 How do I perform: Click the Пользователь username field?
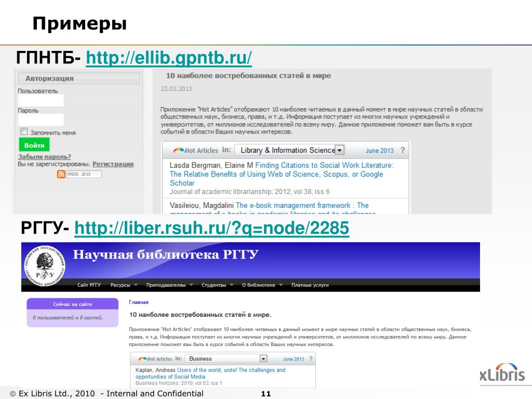tap(41, 100)
